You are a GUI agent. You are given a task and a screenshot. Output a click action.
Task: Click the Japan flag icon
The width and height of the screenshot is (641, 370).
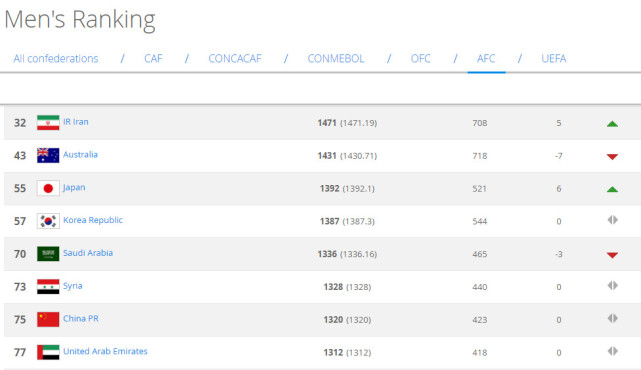pyautogui.click(x=48, y=188)
